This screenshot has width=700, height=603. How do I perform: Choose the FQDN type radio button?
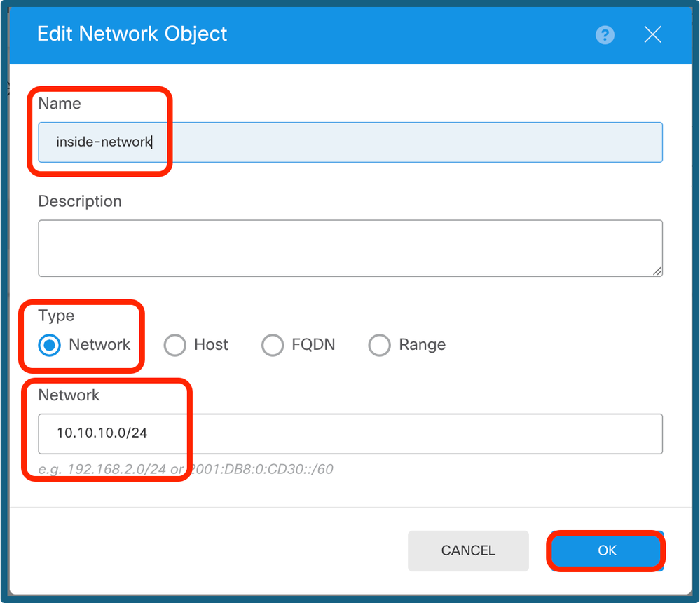pyautogui.click(x=273, y=345)
